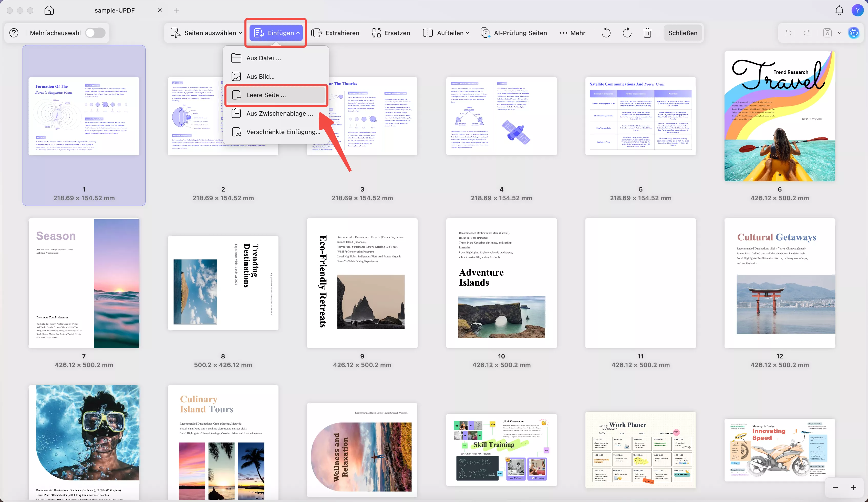The image size is (868, 502).
Task: Click the UPDF AI assistant icon
Action: coord(854,33)
